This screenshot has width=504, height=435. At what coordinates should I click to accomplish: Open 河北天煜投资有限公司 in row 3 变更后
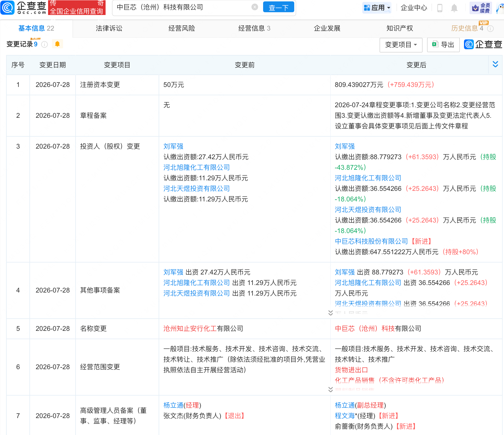(x=368, y=210)
